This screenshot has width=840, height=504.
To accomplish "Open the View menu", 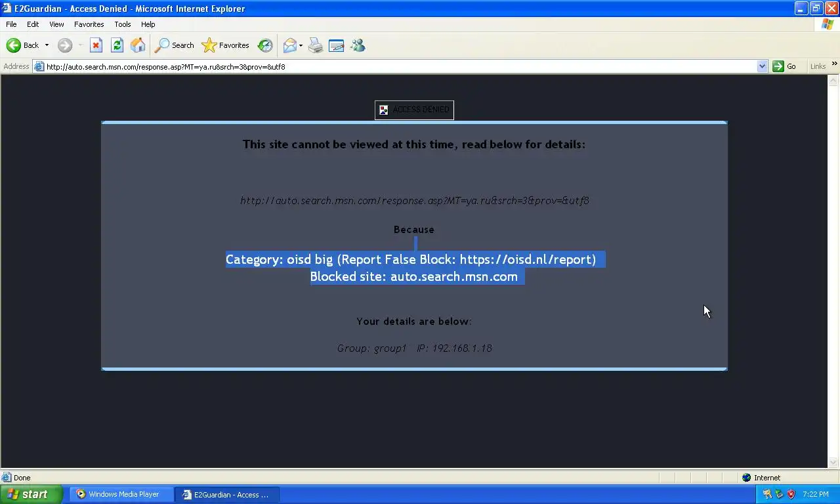I will pos(56,24).
